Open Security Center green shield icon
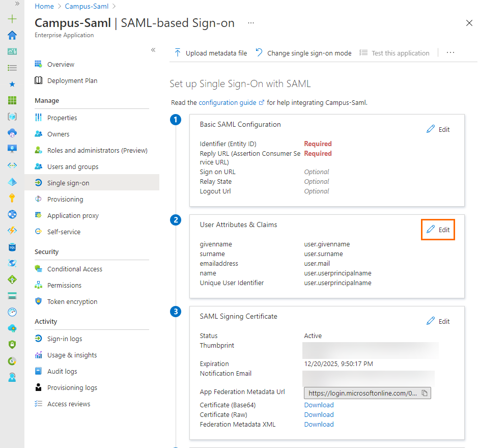Screen dimensions: 479x448 tap(12, 345)
